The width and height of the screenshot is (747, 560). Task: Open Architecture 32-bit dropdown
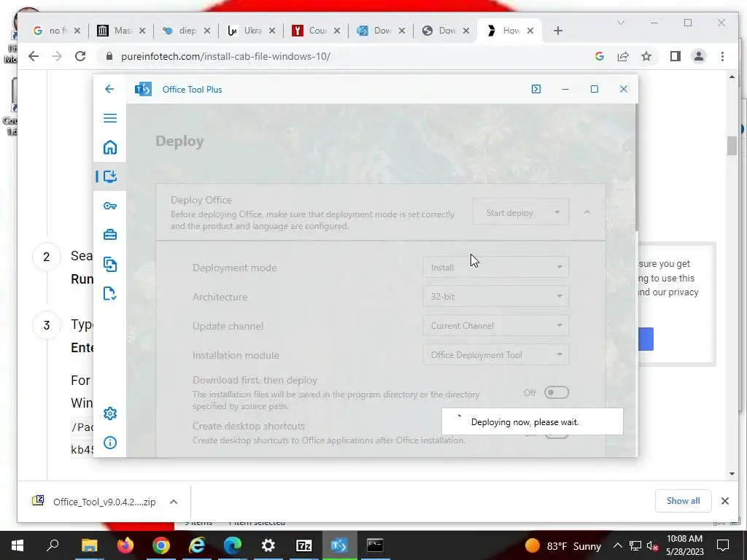pos(495,296)
